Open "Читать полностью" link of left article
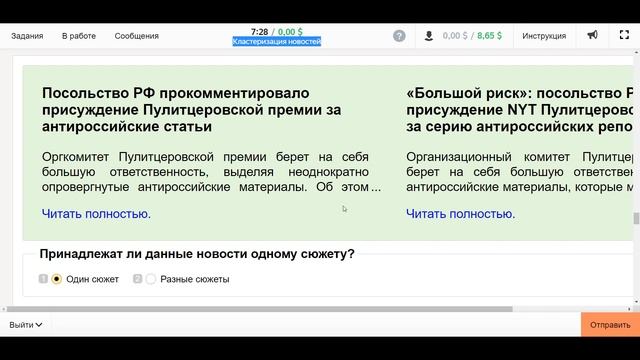 pyautogui.click(x=96, y=214)
